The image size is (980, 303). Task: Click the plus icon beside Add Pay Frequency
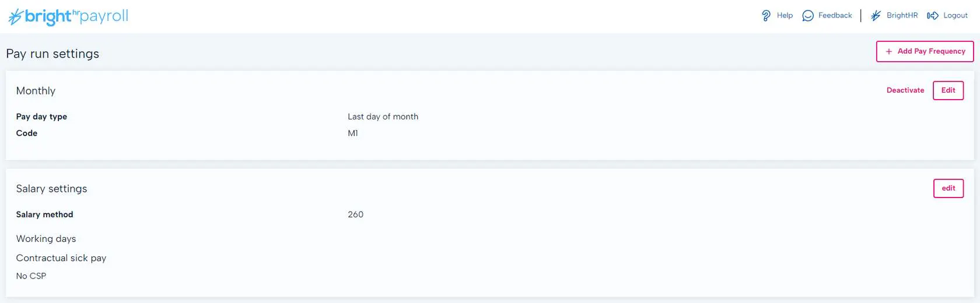pyautogui.click(x=889, y=51)
